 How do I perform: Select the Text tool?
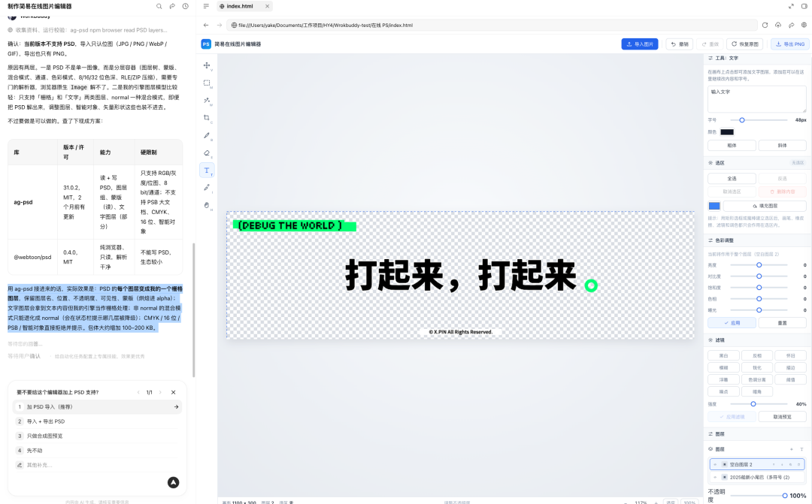point(207,171)
